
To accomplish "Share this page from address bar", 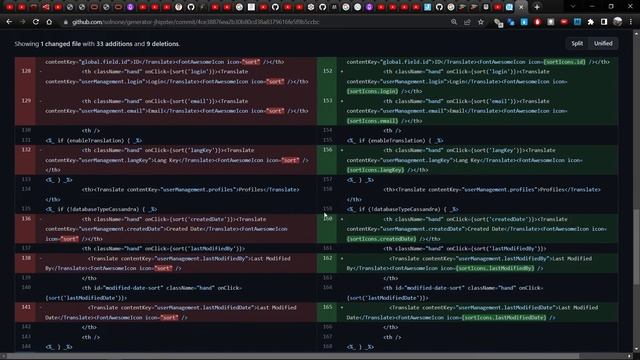I will pos(467,22).
